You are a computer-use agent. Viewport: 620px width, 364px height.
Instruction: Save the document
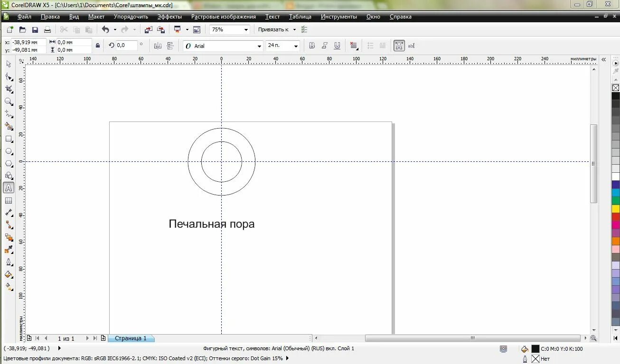point(35,29)
